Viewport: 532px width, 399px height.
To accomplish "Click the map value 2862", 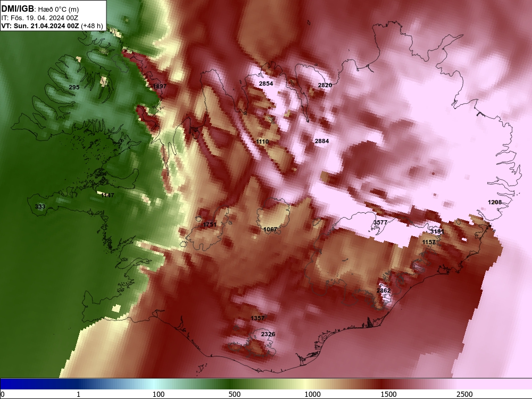I will tap(384, 290).
